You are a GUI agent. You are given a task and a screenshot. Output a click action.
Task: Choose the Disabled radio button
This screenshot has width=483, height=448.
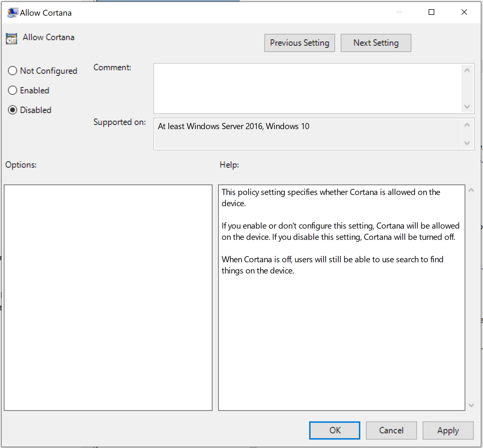[13, 110]
